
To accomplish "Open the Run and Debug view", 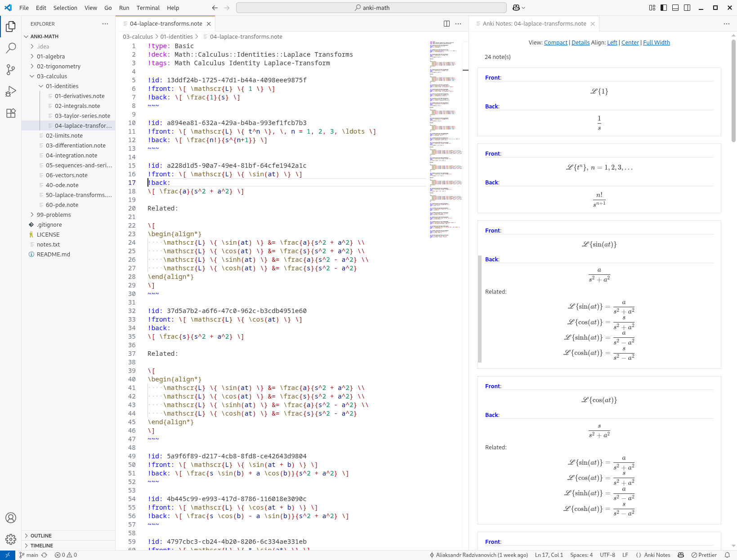I will pos(11,91).
